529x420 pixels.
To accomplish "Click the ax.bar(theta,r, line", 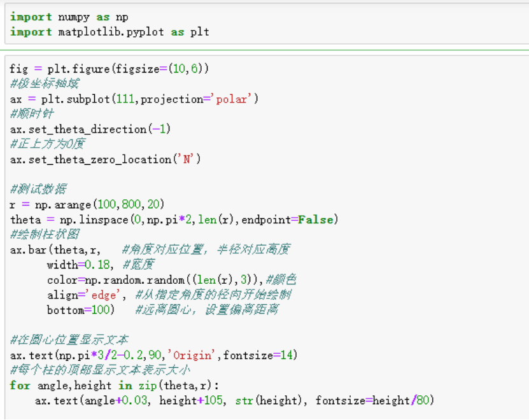I will coord(55,250).
